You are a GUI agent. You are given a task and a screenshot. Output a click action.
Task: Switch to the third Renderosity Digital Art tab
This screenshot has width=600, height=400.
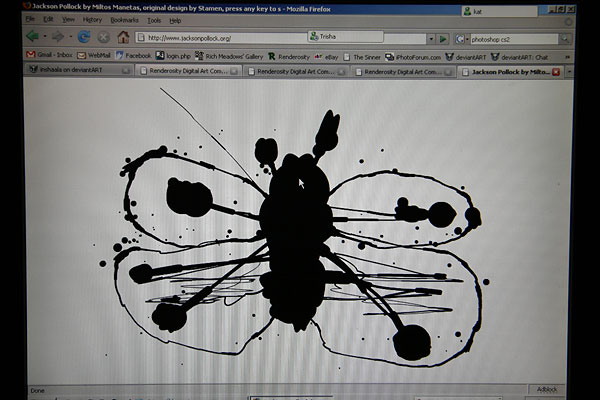(403, 72)
